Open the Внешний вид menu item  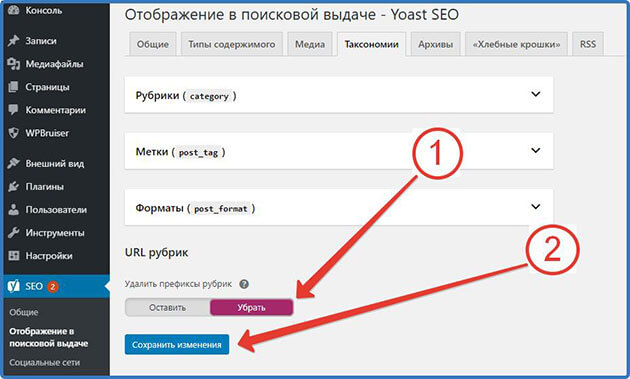click(x=56, y=163)
